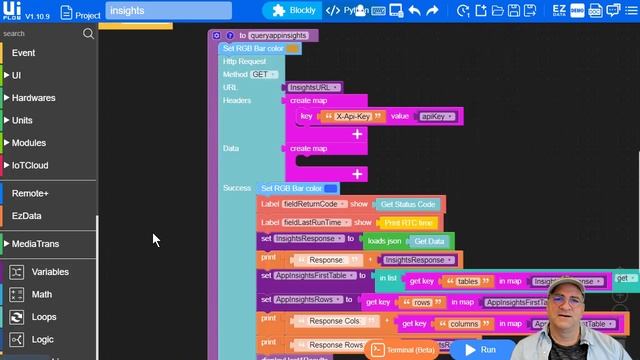
Task: Select the Get Data block
Action: click(x=429, y=241)
